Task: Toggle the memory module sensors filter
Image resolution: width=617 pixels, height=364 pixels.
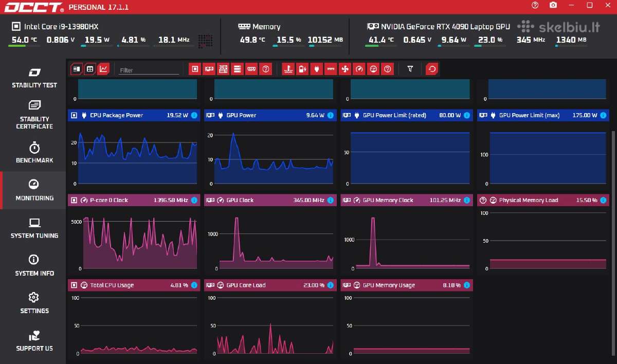Action: [x=251, y=68]
